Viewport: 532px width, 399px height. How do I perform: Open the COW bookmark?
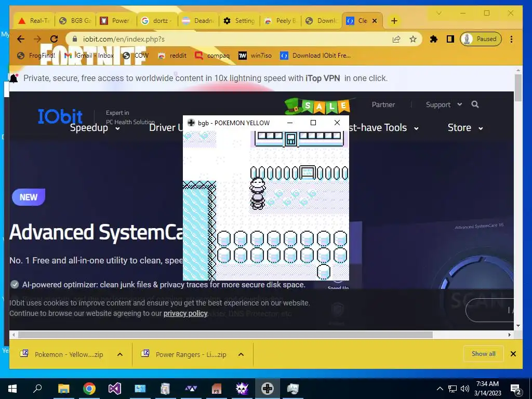[136, 55]
